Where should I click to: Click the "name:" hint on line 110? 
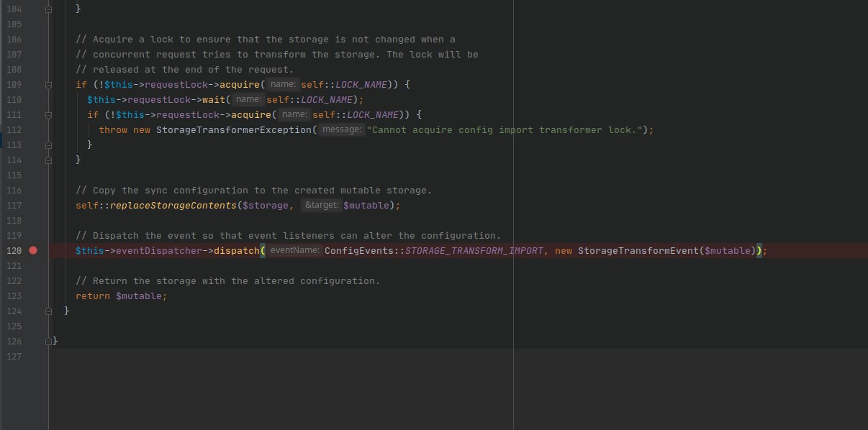click(248, 99)
